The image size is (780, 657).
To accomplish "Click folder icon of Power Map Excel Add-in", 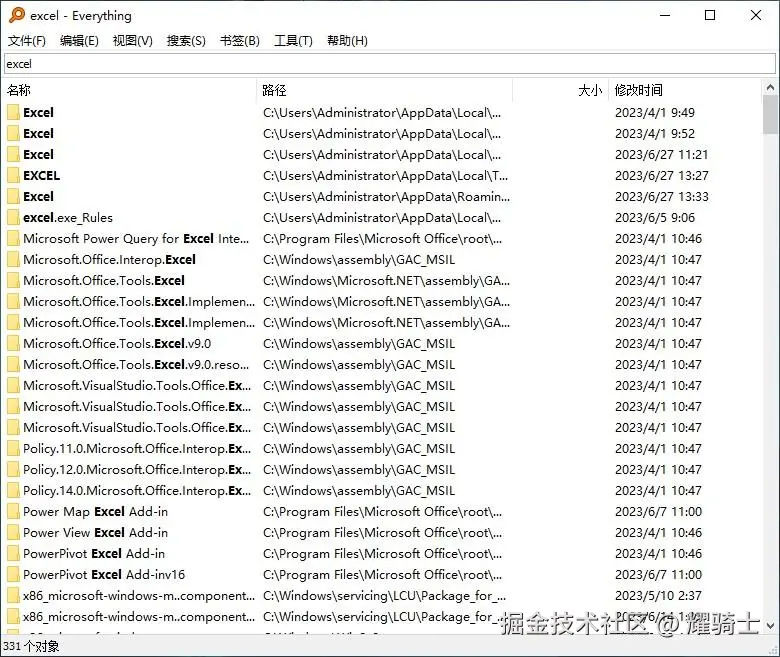I will tap(13, 511).
